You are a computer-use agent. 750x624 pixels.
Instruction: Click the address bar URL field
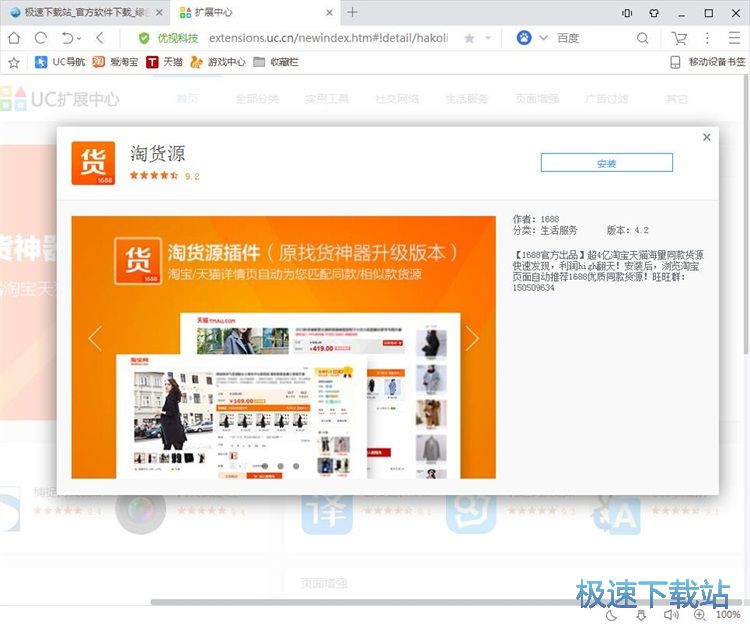328,38
